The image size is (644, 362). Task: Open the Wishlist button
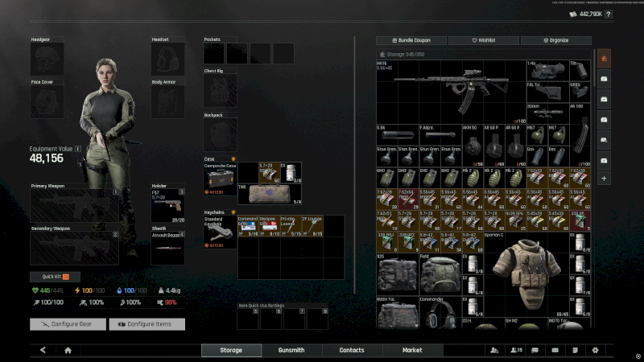(484, 40)
